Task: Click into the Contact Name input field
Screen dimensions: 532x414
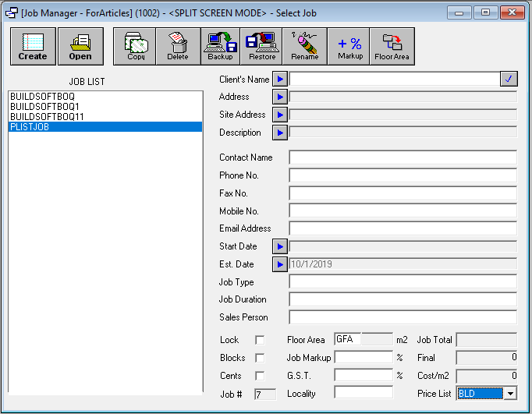Action: [x=403, y=157]
